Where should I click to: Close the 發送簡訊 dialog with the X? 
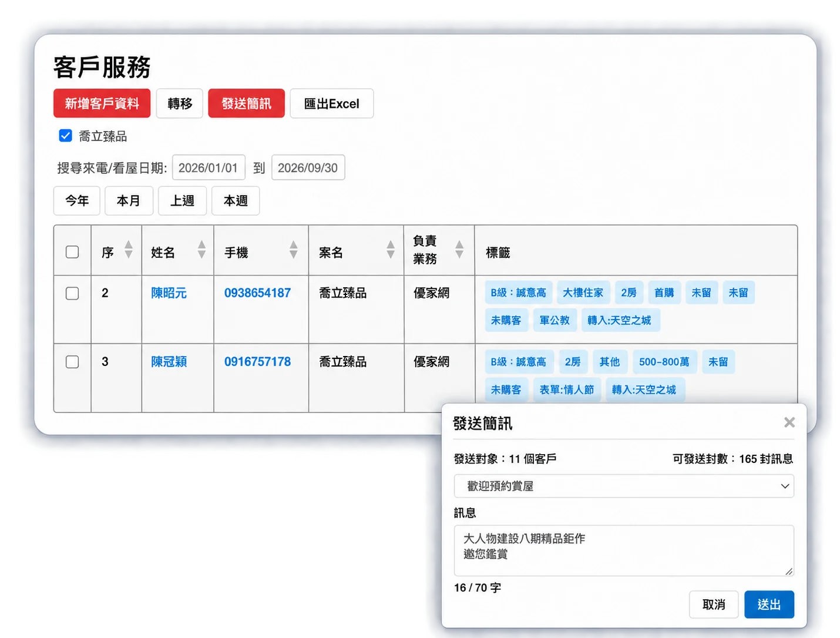tap(789, 422)
